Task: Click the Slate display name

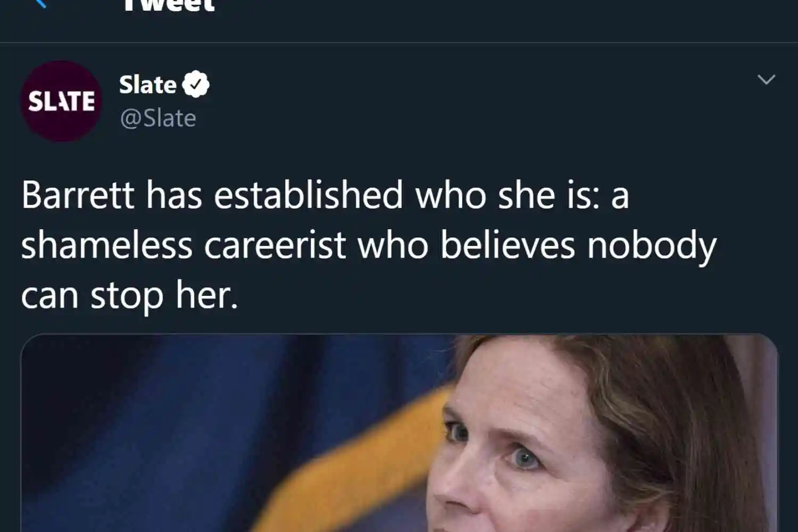Action: pyautogui.click(x=147, y=85)
